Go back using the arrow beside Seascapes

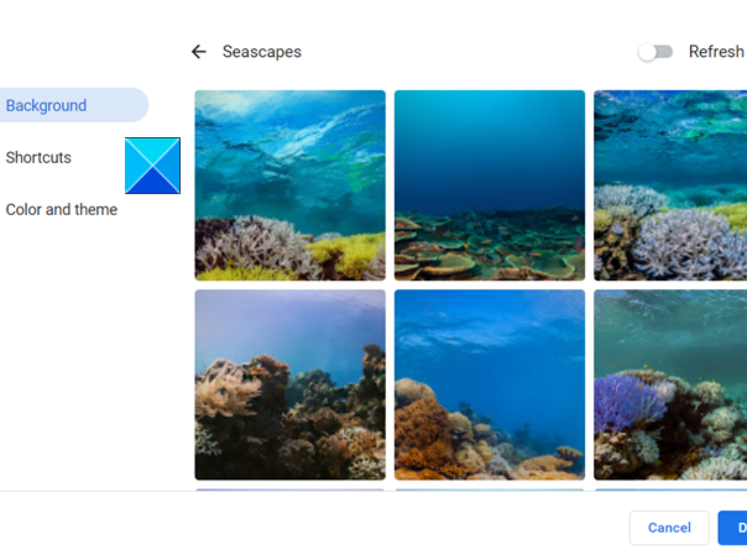(199, 52)
